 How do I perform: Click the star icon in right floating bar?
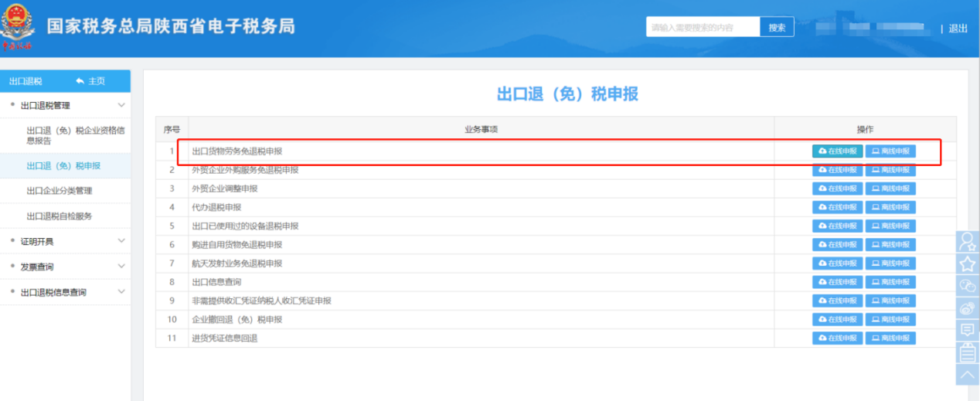click(967, 263)
